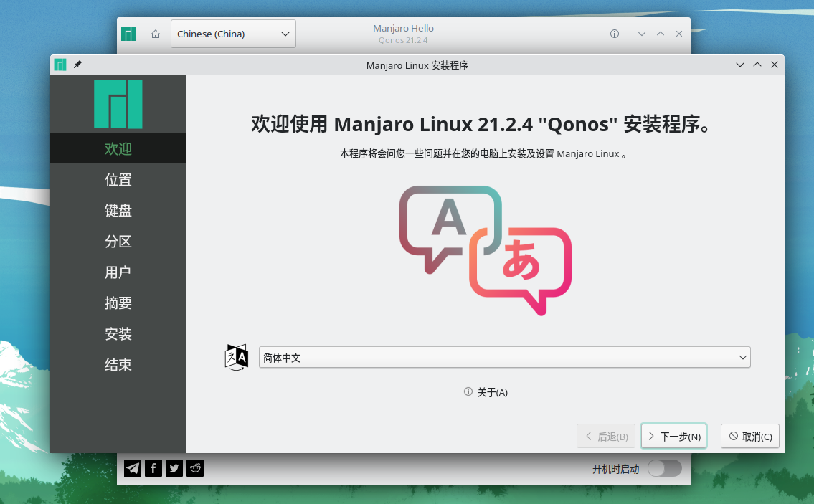Image resolution: width=814 pixels, height=504 pixels.
Task: Select the 欢迎 step in sidebar
Action: [118, 148]
